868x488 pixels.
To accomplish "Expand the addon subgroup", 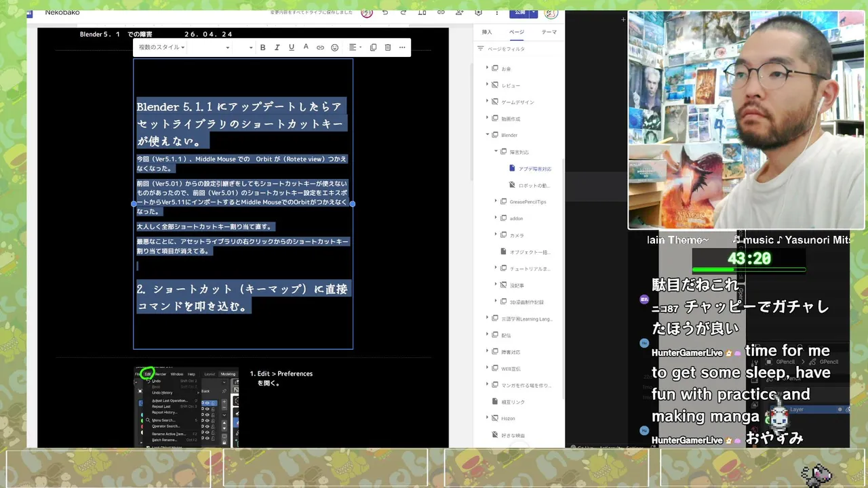I will pyautogui.click(x=496, y=218).
